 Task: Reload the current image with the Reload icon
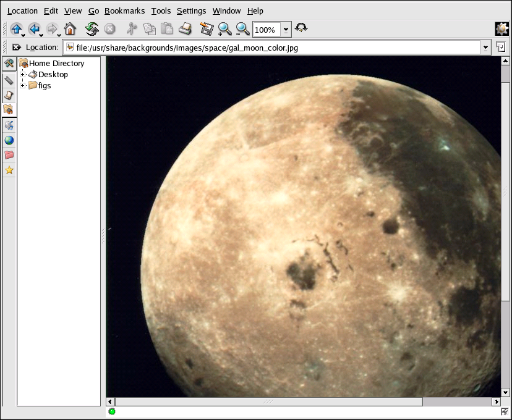pos(92,29)
